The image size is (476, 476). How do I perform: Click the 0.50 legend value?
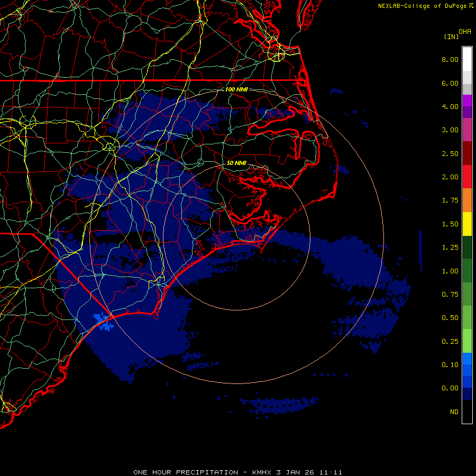pos(450,318)
